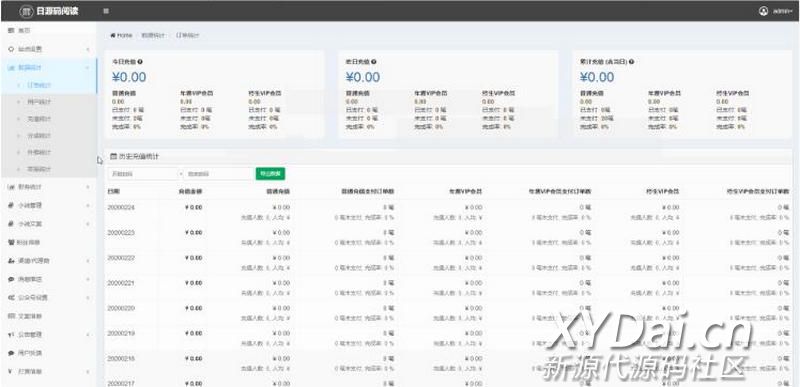
Task: Toggle the hamburger sidebar menu icon
Action: (106, 11)
